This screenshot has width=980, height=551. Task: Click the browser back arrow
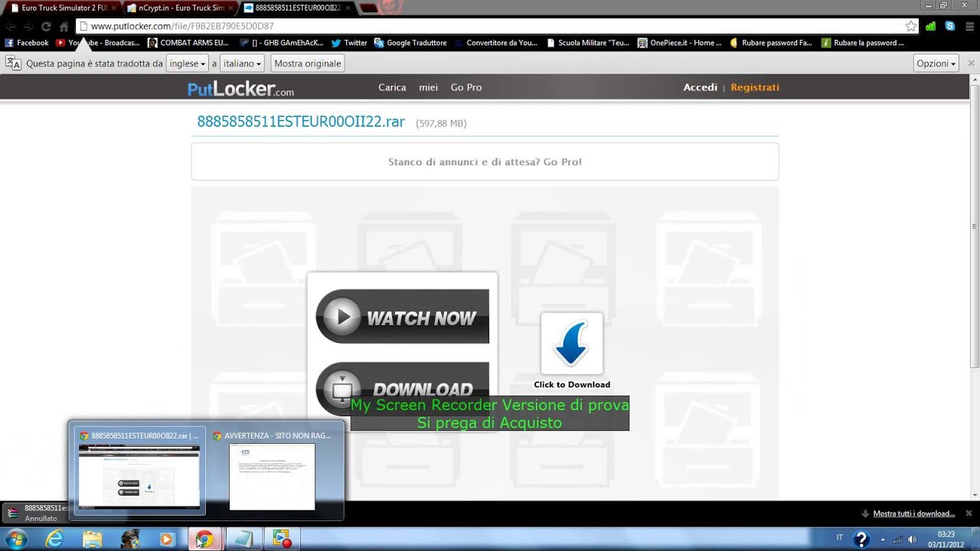(x=11, y=26)
